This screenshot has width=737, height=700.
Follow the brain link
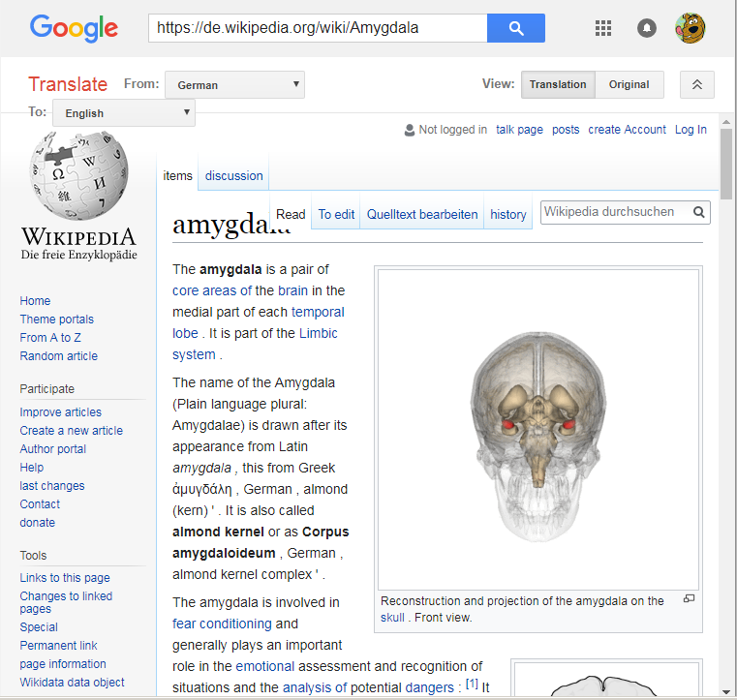pos(292,290)
